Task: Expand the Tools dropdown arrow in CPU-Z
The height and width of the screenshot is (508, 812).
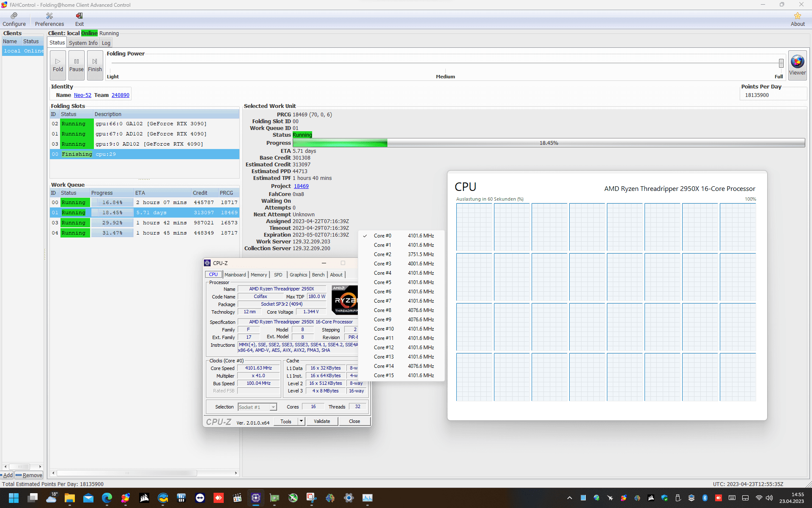Action: point(301,421)
